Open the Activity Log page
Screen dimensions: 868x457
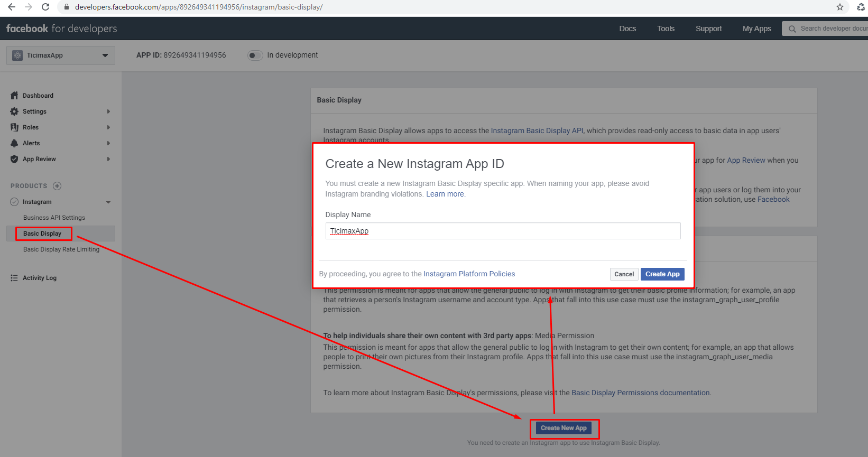[40, 278]
